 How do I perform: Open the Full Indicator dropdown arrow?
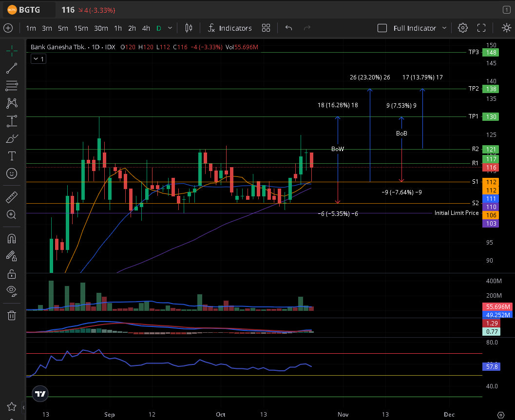click(444, 28)
